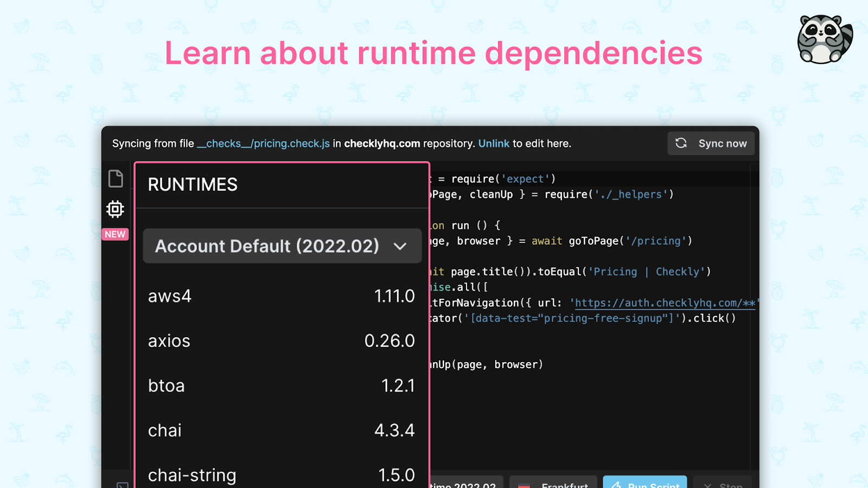Open the Frankfurt location selector
Screen dimensions: 868x488
[x=553, y=485]
